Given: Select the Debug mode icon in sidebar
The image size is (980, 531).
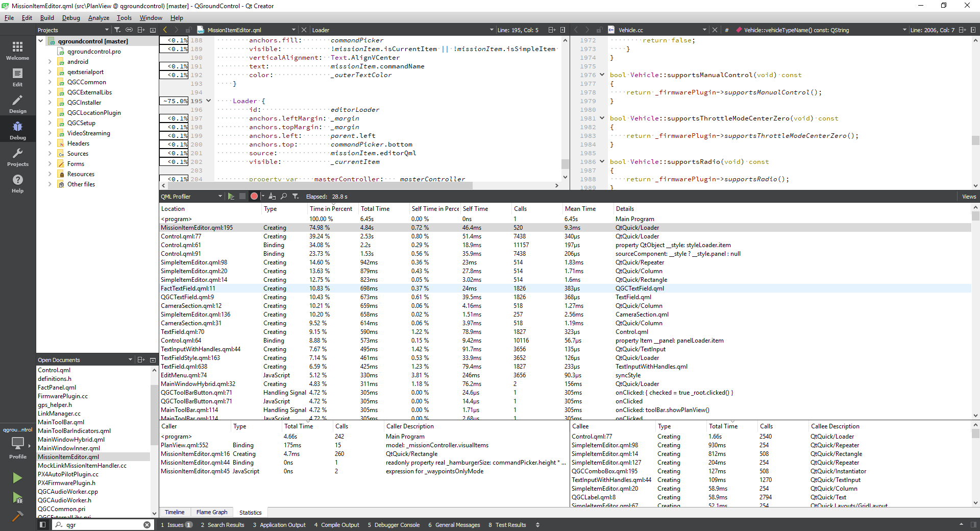Looking at the screenshot, I should coord(17,129).
